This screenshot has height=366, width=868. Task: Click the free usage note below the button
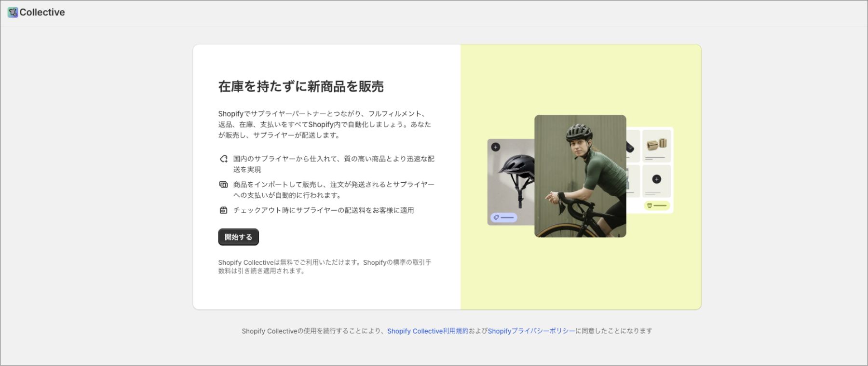(x=324, y=267)
